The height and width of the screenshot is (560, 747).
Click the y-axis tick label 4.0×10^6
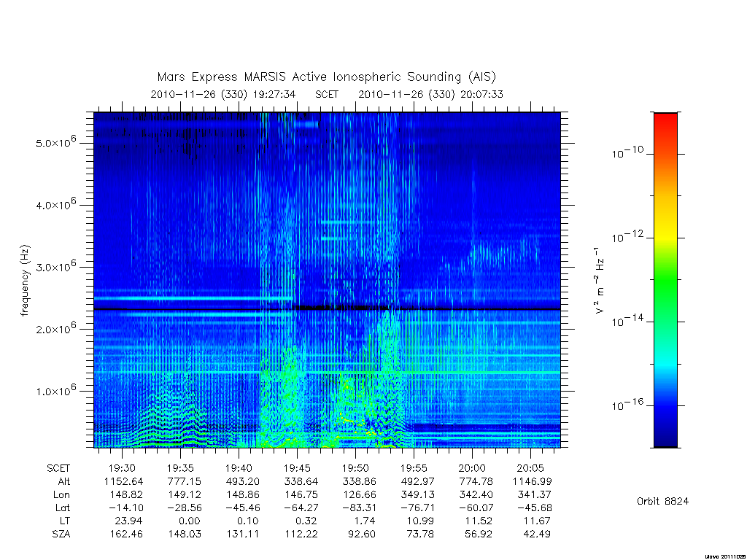55,204
